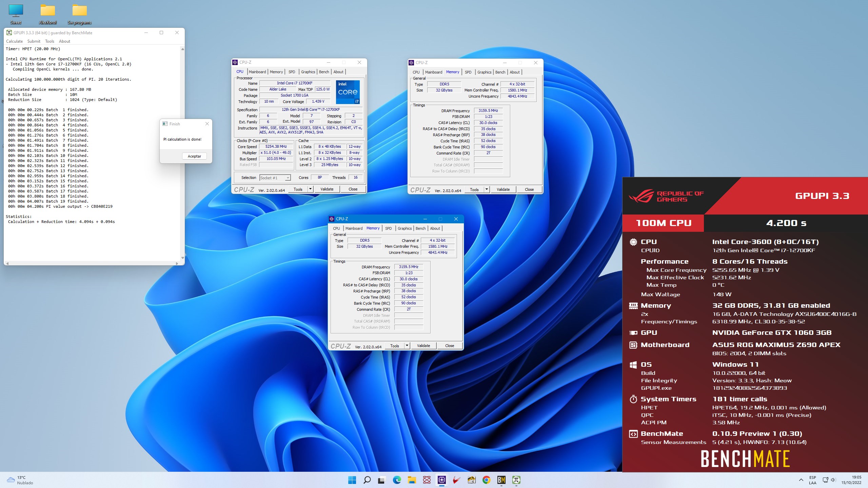The height and width of the screenshot is (488, 868).
Task: Switch to CPU-Z from the taskbar icon
Action: (x=441, y=480)
